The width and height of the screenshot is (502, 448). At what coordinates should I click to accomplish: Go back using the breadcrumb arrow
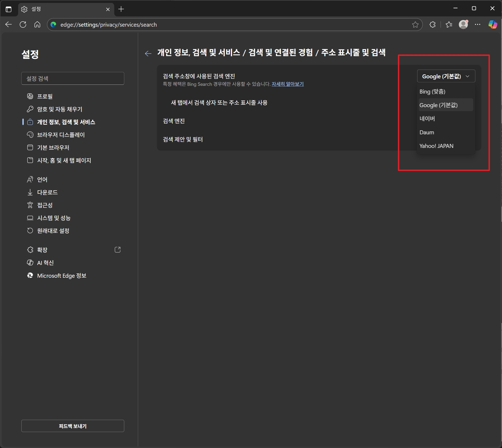[x=148, y=53]
